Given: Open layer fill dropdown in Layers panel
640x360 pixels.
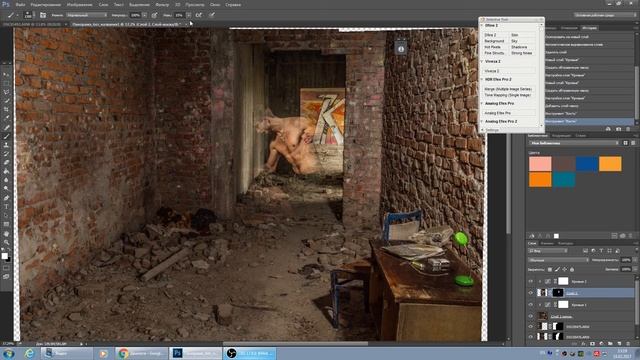Looking at the screenshot, I should point(635,269).
